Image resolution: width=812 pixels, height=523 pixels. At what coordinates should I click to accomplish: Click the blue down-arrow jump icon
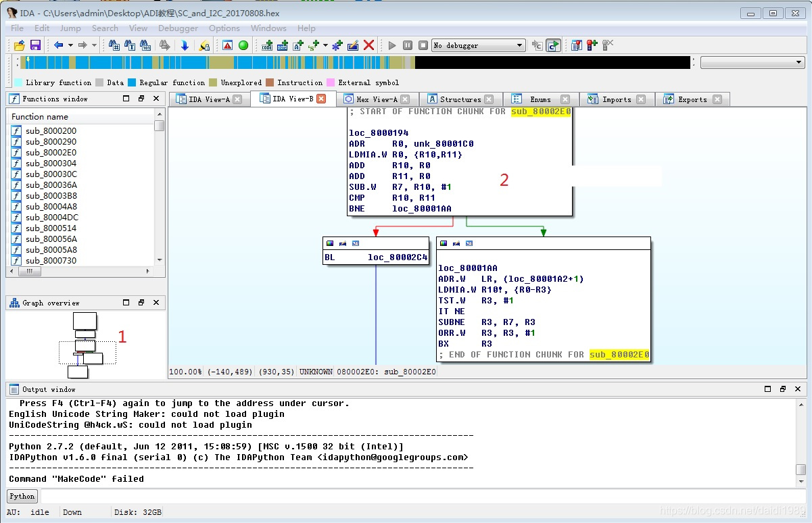[x=185, y=45]
